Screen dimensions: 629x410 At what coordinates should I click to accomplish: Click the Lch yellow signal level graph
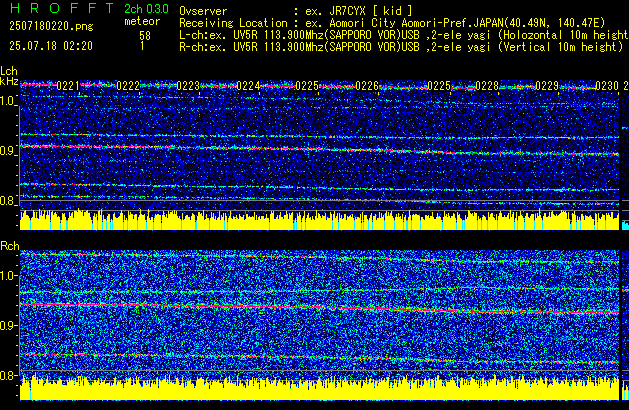point(319,220)
